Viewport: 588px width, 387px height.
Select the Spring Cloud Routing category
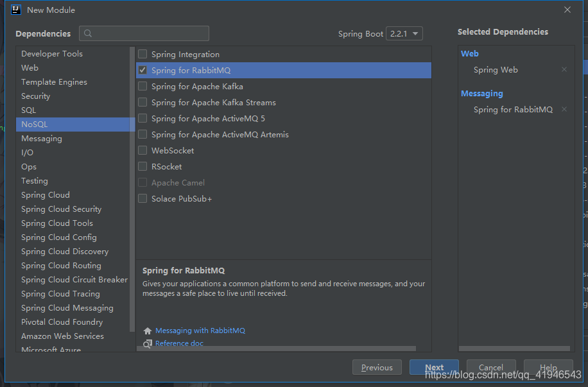[73, 266]
